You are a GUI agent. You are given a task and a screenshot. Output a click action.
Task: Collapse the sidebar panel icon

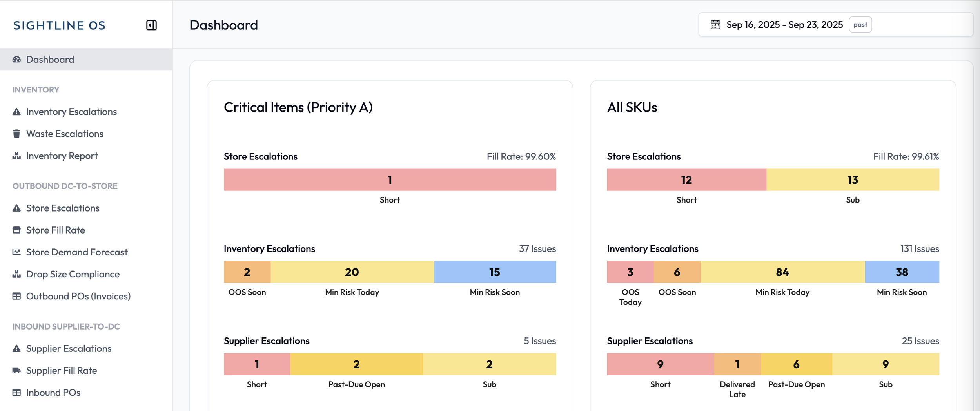(151, 25)
